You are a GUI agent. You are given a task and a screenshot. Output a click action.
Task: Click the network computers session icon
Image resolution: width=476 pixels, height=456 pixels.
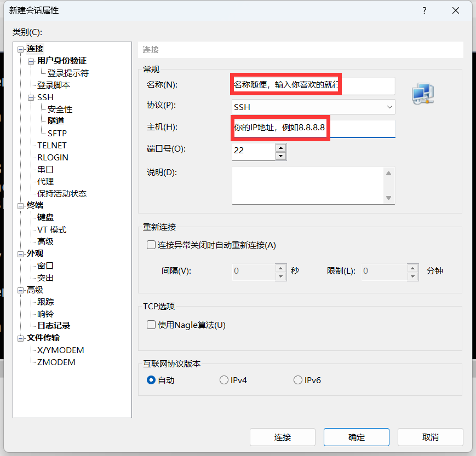423,94
